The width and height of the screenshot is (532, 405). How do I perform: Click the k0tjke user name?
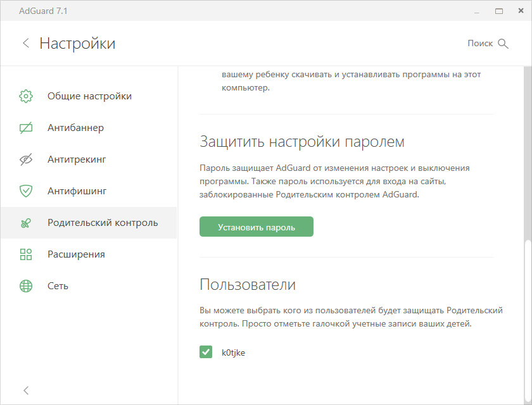click(233, 352)
